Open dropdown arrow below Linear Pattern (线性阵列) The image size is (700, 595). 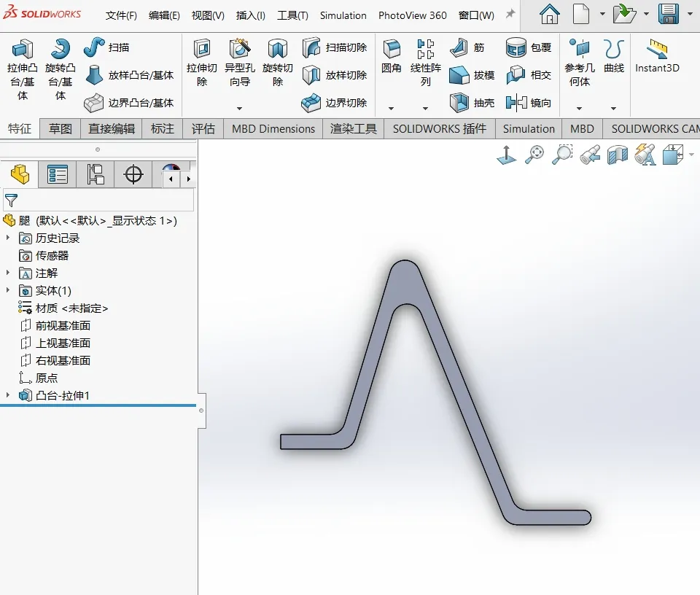click(425, 109)
